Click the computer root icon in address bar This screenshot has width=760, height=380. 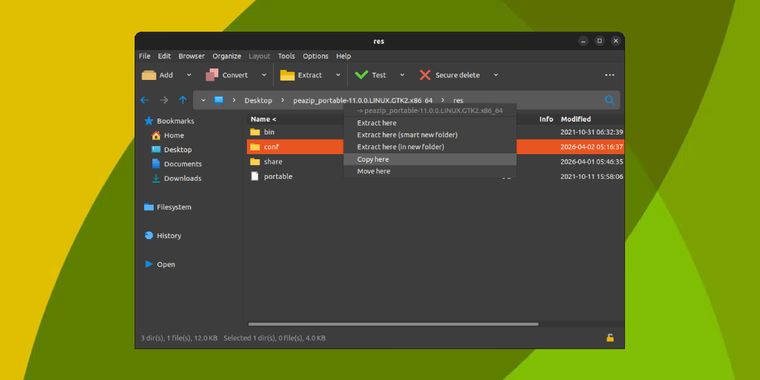219,100
